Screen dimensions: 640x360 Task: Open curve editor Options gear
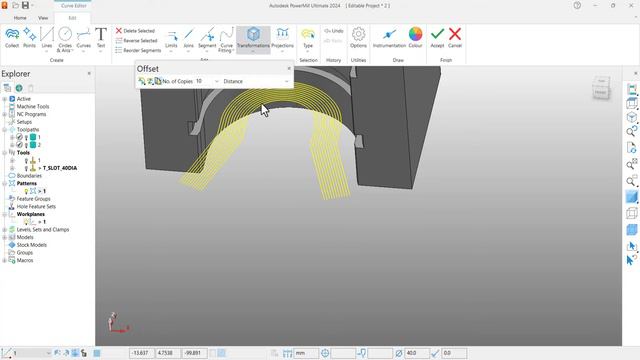[x=358, y=38]
